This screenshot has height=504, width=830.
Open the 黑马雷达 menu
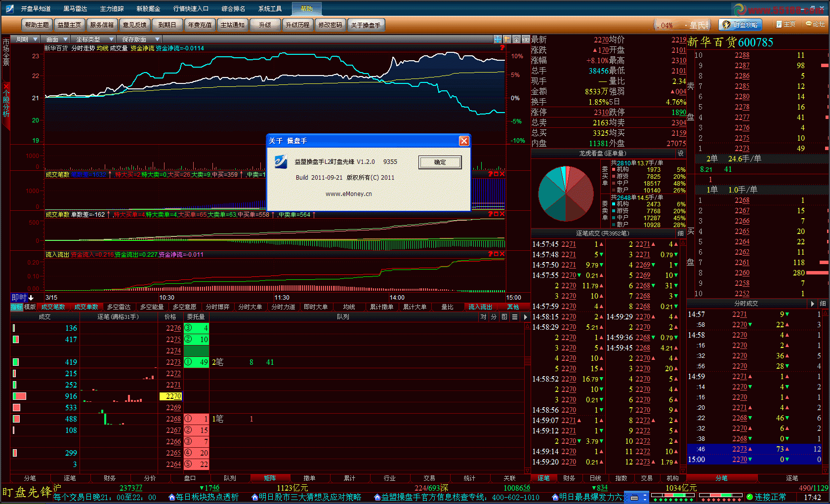tap(75, 9)
